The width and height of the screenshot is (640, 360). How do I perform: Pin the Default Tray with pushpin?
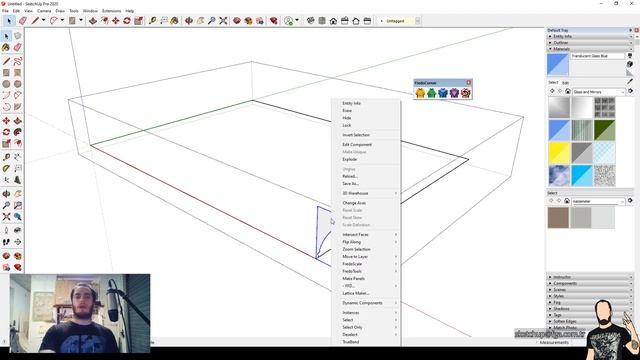click(631, 30)
